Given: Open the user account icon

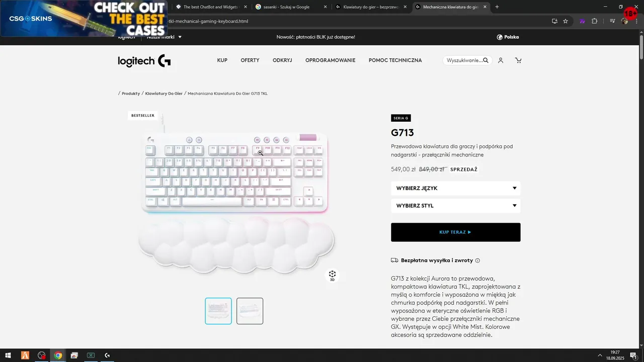Looking at the screenshot, I should click(x=501, y=60).
